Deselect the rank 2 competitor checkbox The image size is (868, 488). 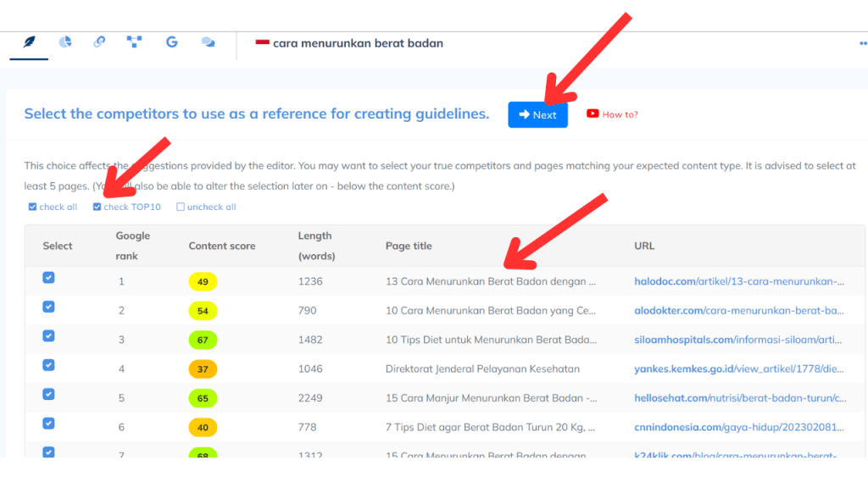(48, 307)
